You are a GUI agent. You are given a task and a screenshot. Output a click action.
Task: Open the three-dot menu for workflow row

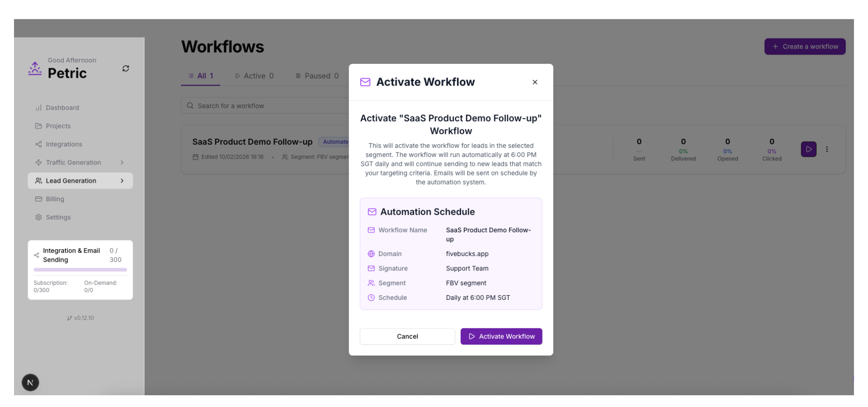tap(827, 149)
